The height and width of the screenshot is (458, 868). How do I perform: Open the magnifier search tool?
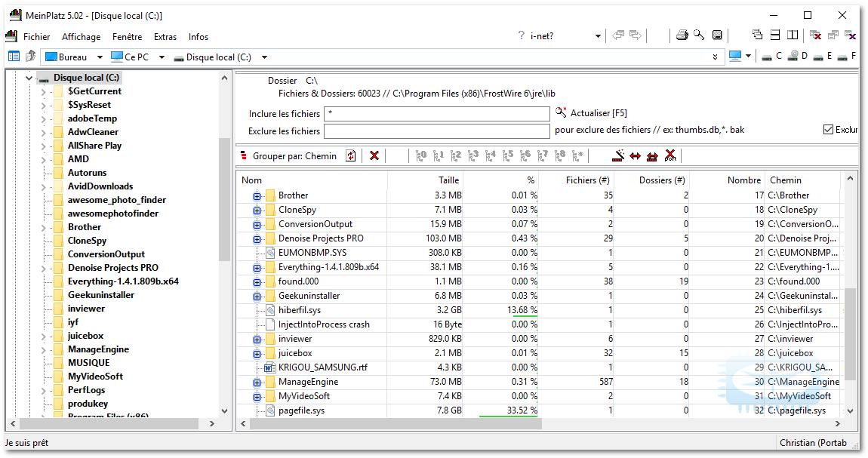(699, 35)
